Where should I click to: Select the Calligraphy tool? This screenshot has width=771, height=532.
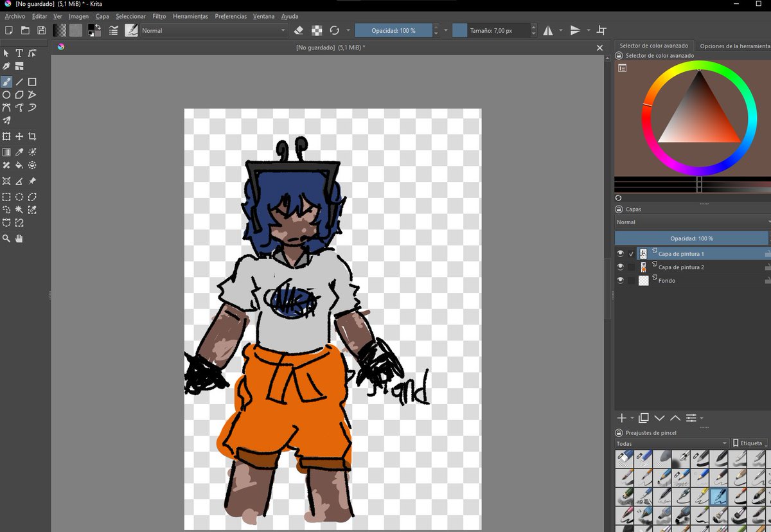[x=6, y=66]
